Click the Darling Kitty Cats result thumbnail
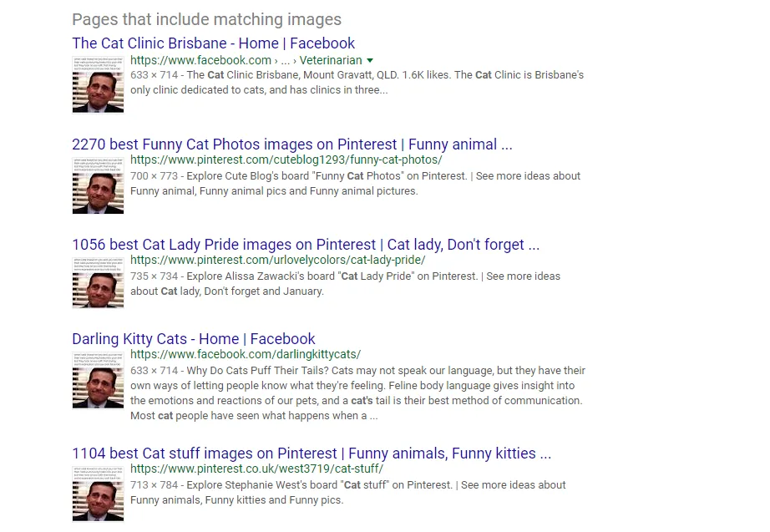 tap(99, 380)
